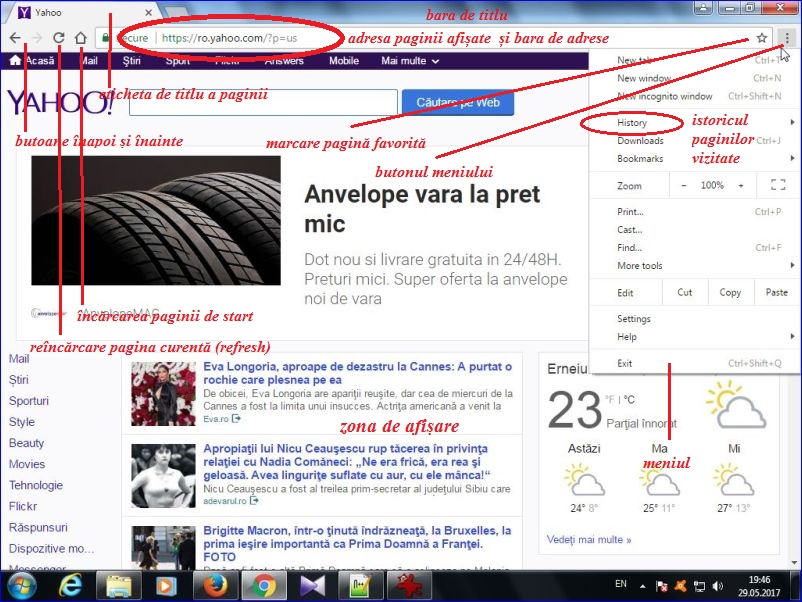Expand the More tools submenu
Viewport: 802px width, 602px height.
point(640,266)
